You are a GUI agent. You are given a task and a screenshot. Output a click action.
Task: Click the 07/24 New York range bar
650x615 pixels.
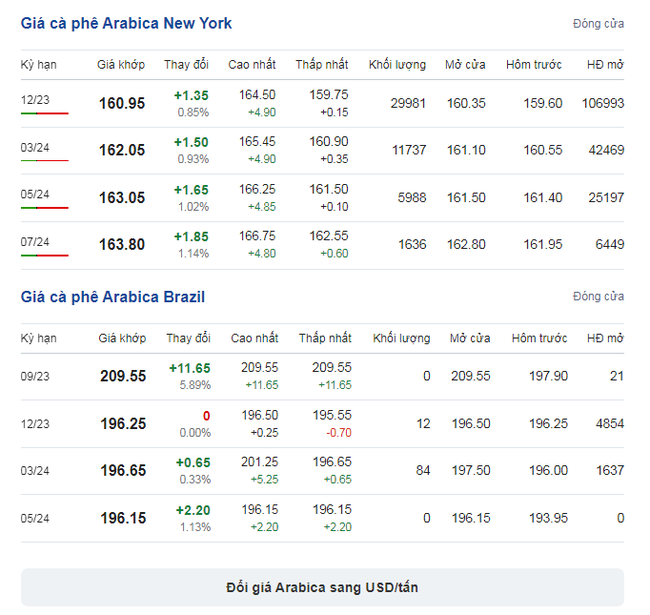(x=44, y=255)
